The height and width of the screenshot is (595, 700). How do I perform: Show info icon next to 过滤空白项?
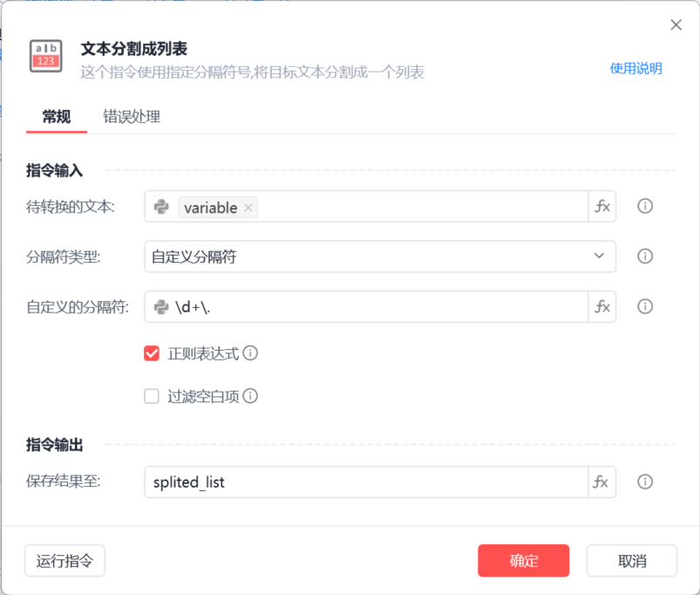click(x=250, y=396)
